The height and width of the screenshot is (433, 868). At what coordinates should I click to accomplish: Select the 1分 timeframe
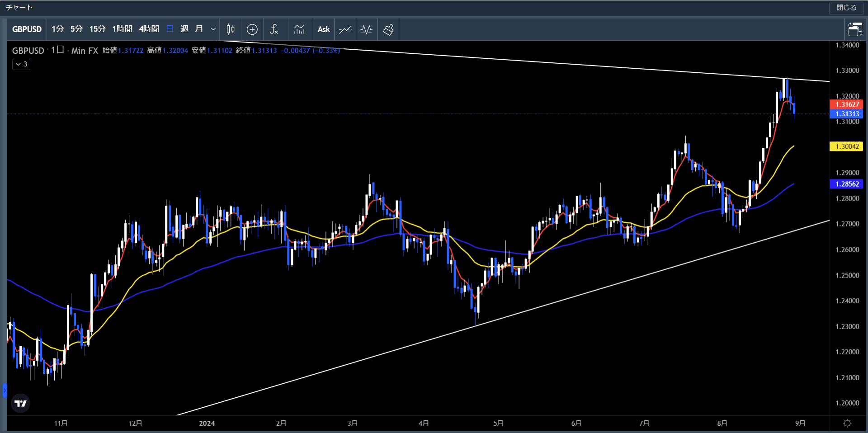point(58,29)
